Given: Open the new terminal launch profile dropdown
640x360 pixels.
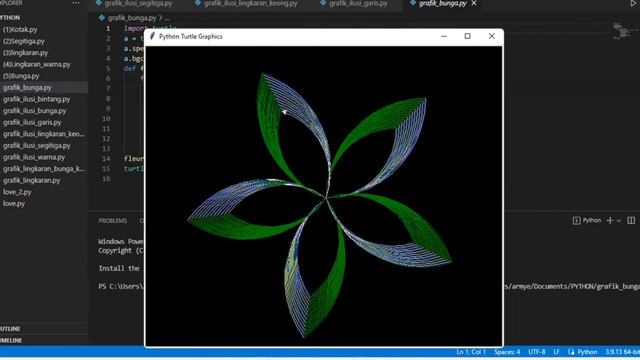Looking at the screenshot, I should (x=619, y=221).
